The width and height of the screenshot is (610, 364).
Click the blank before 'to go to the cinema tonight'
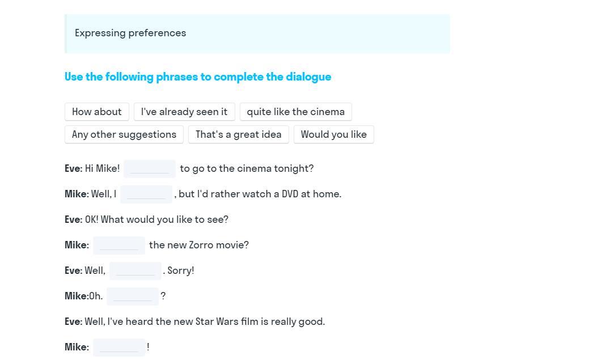[x=150, y=169]
